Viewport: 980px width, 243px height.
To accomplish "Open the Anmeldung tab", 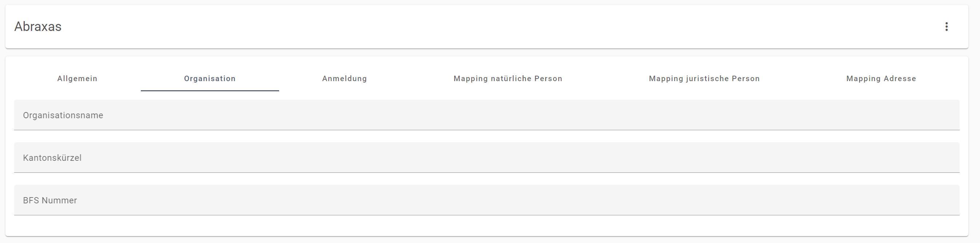I will click(344, 79).
